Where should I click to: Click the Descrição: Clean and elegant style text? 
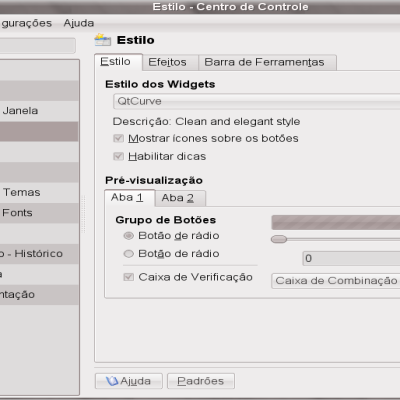206,121
